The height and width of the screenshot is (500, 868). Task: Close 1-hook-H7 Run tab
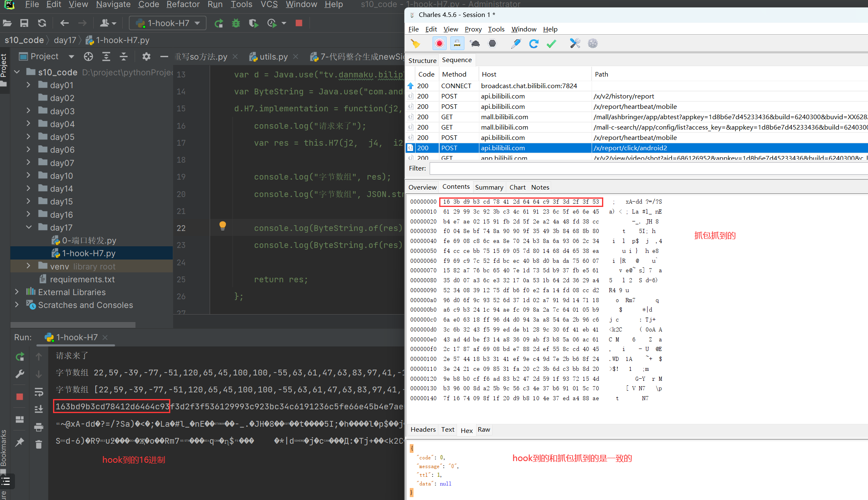[105, 337]
